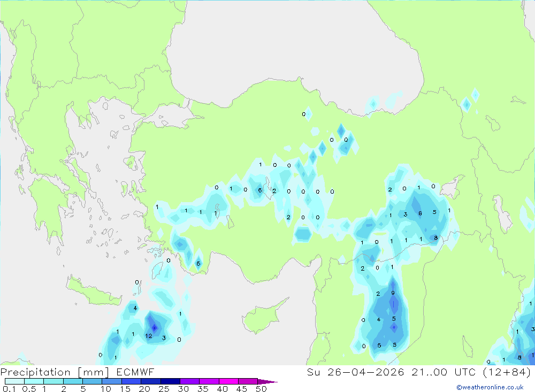Viewport: 535px width, 392px height.
Task: Click the 25–30 mm legend color box
Action: (x=170, y=381)
